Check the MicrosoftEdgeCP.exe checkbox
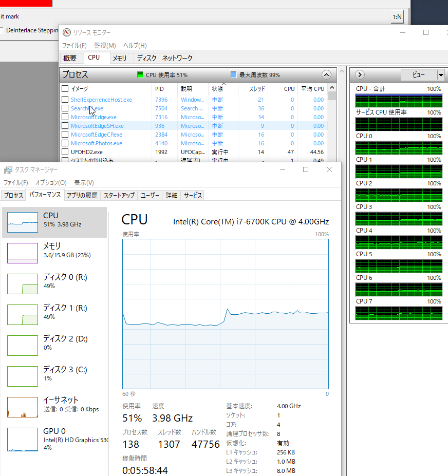The height and width of the screenshot is (476, 448). (65, 135)
